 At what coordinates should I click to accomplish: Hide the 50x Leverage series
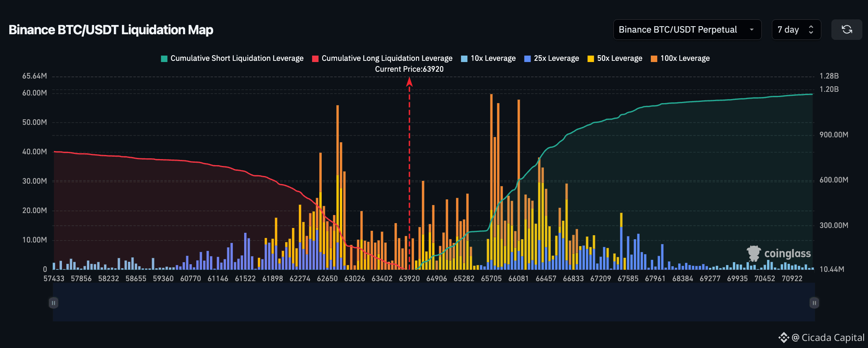(x=615, y=58)
